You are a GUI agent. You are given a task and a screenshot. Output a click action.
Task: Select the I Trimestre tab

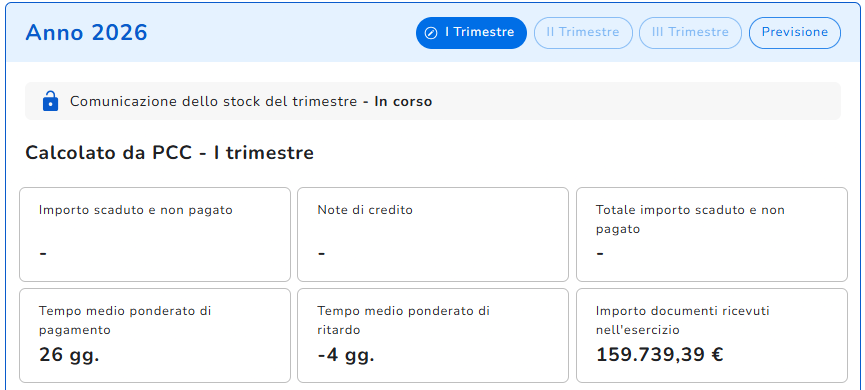click(x=471, y=33)
